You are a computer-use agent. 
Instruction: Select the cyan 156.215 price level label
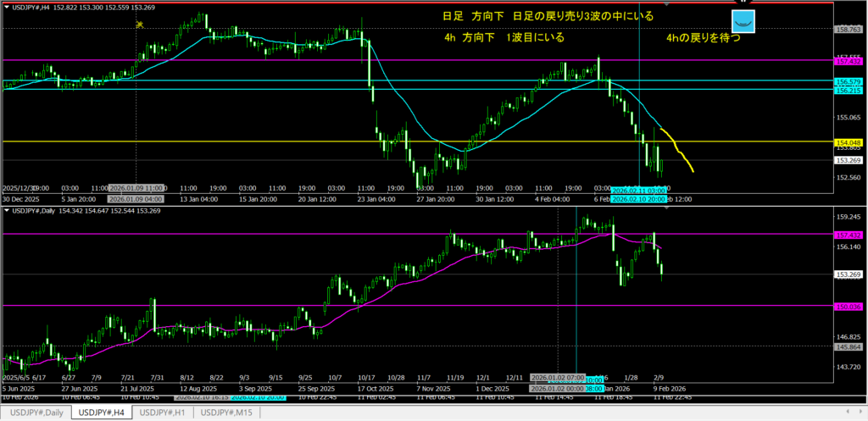[x=849, y=90]
